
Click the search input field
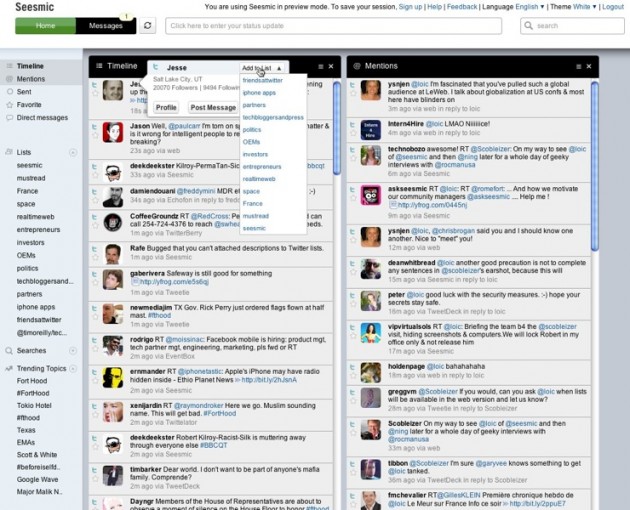pyautogui.click(x=572, y=26)
